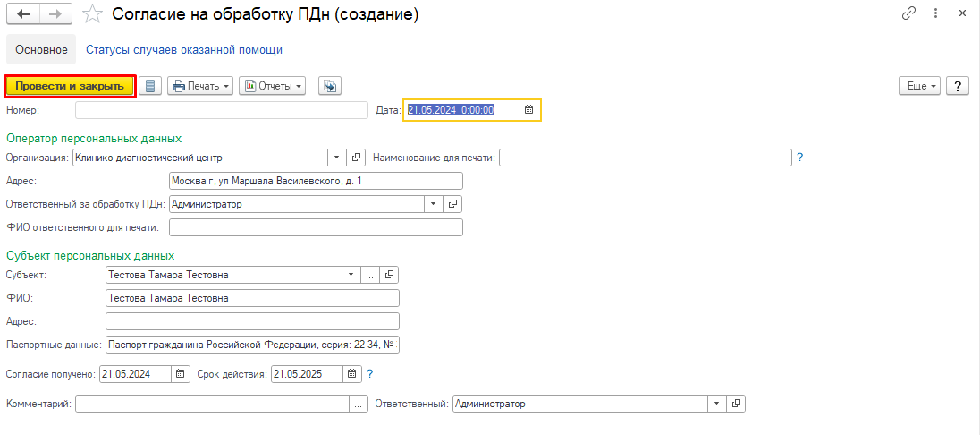Click the Дата field value

coord(461,110)
